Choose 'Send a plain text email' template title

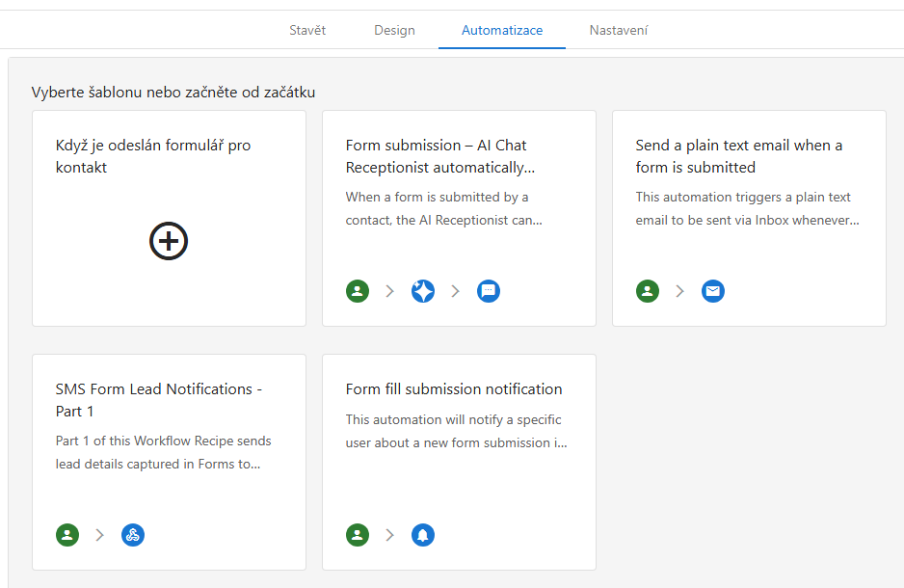pyautogui.click(x=738, y=156)
